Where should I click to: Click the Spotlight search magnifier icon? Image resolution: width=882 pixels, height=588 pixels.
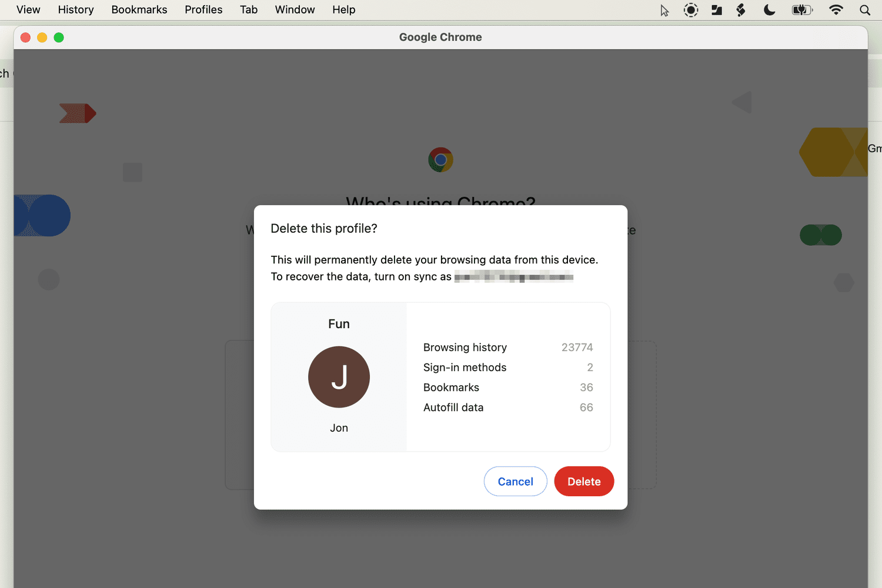[x=864, y=10]
